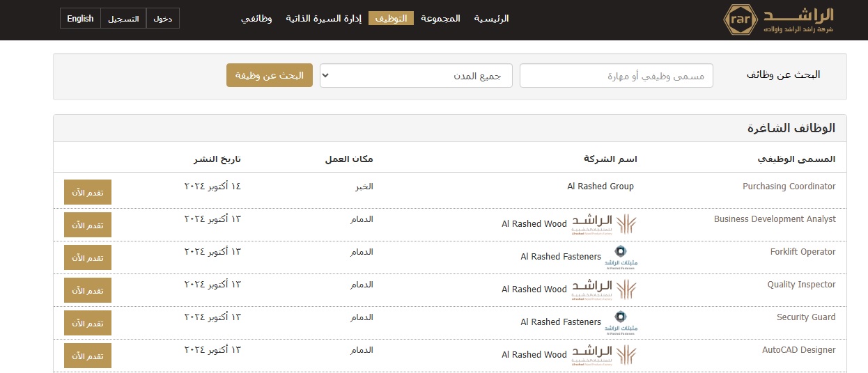
Task: Click the مكان العمل column header
Action: tap(349, 159)
